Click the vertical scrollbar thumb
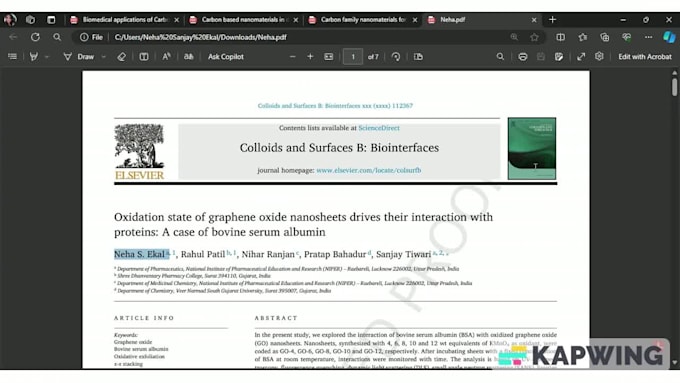680x383 pixels. tap(674, 87)
